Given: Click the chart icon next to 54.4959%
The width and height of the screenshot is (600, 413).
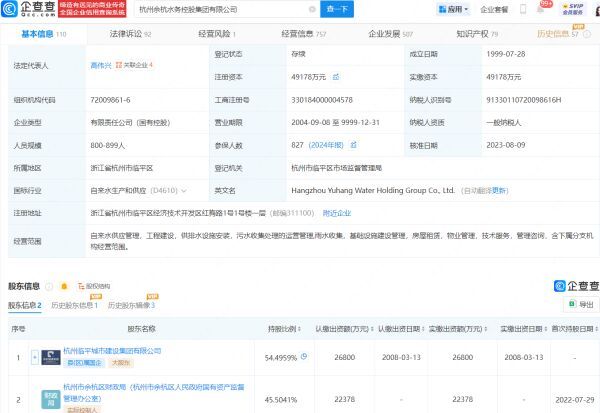Looking at the screenshot, I should click(x=304, y=356).
